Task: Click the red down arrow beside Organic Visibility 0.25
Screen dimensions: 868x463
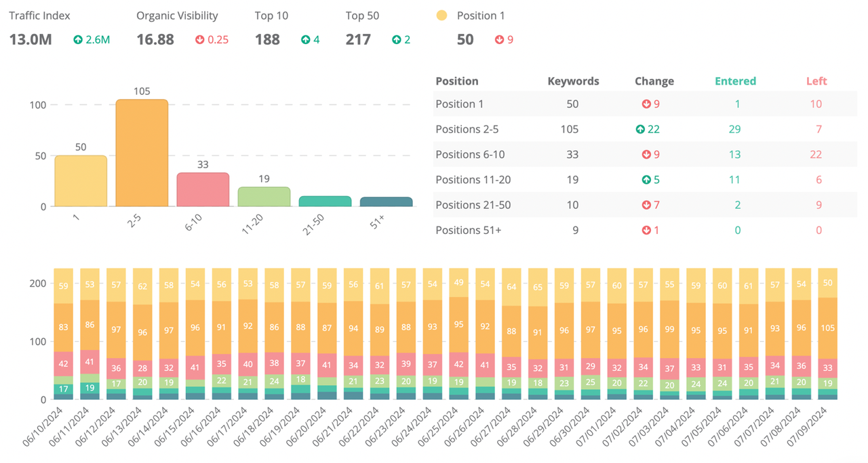Action: (x=199, y=40)
